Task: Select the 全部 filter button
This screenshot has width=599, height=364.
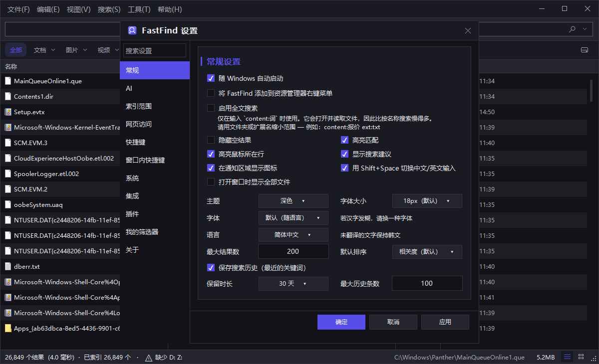Action: 16,50
